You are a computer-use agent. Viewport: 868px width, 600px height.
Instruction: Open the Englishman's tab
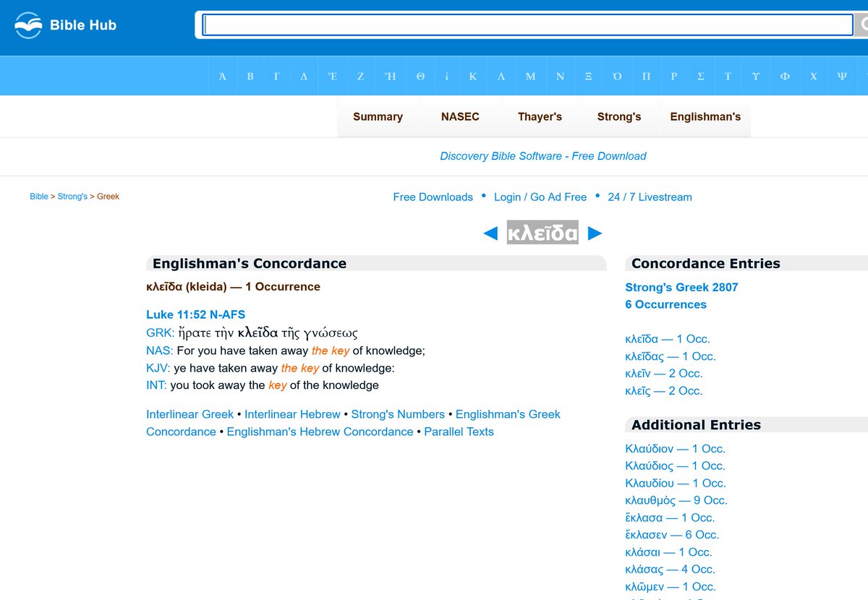point(705,116)
